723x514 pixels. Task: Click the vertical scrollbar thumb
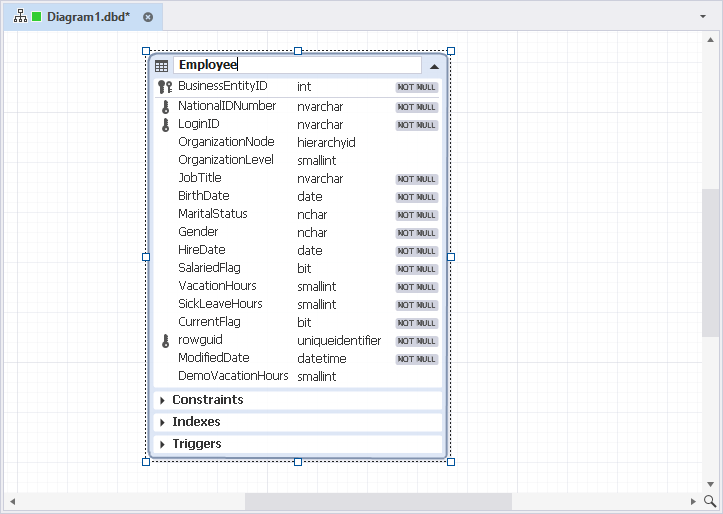point(711,263)
